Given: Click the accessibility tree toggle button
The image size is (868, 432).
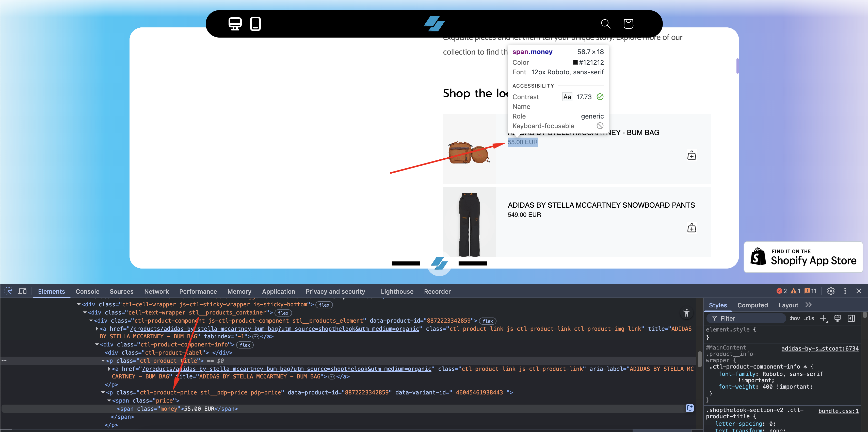Looking at the screenshot, I should tap(686, 313).
